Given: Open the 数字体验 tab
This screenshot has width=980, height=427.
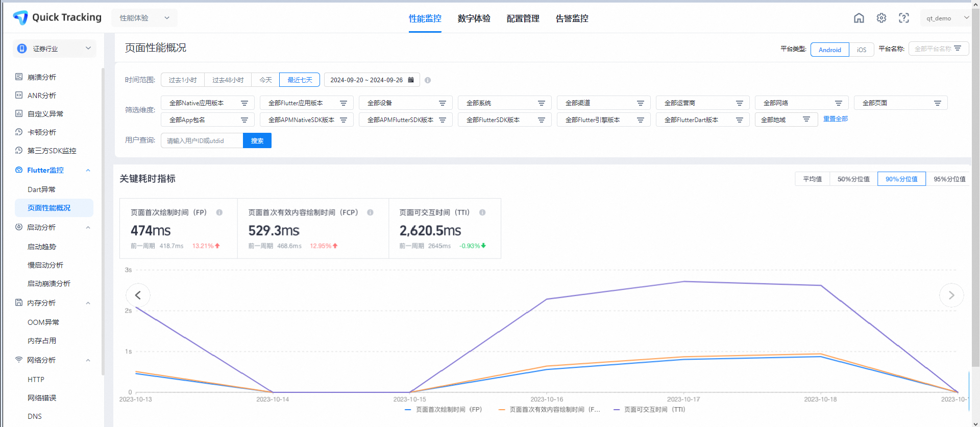Looking at the screenshot, I should (x=474, y=18).
